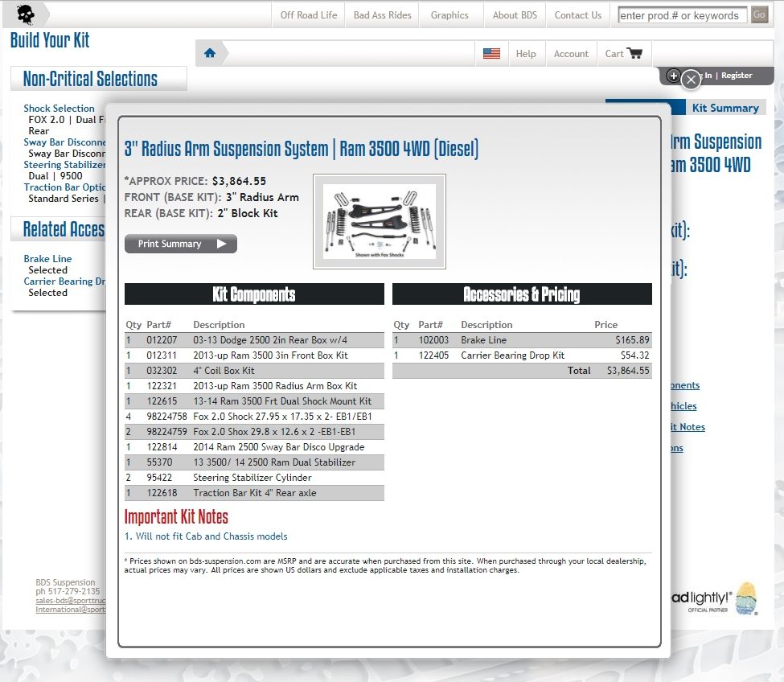Select the Ram Dual Stabilizer row
This screenshot has height=682, width=784.
point(254,462)
